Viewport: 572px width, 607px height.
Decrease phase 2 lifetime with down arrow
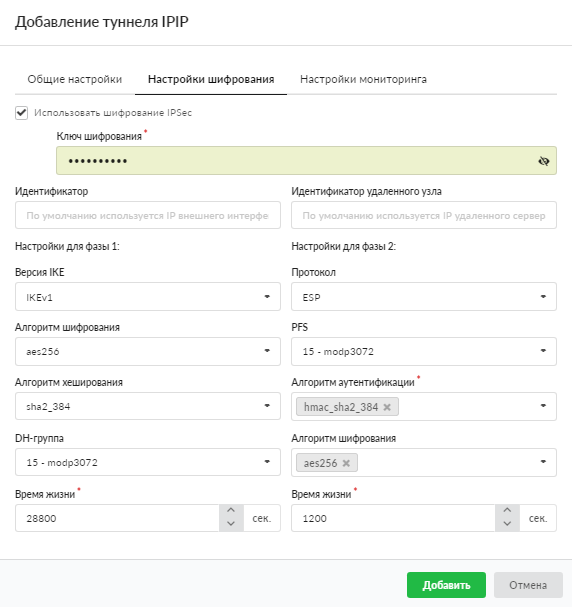[507, 524]
